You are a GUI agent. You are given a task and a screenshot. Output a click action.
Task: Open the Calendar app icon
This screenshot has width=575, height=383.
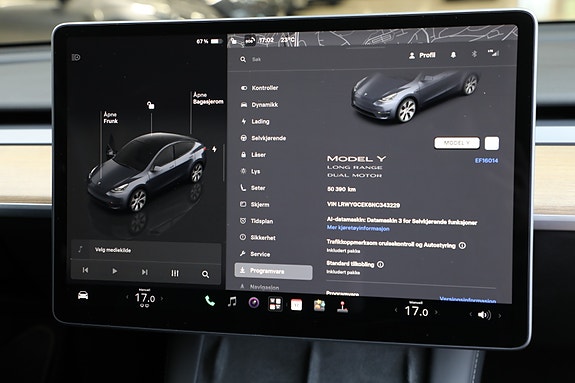[x=296, y=305]
